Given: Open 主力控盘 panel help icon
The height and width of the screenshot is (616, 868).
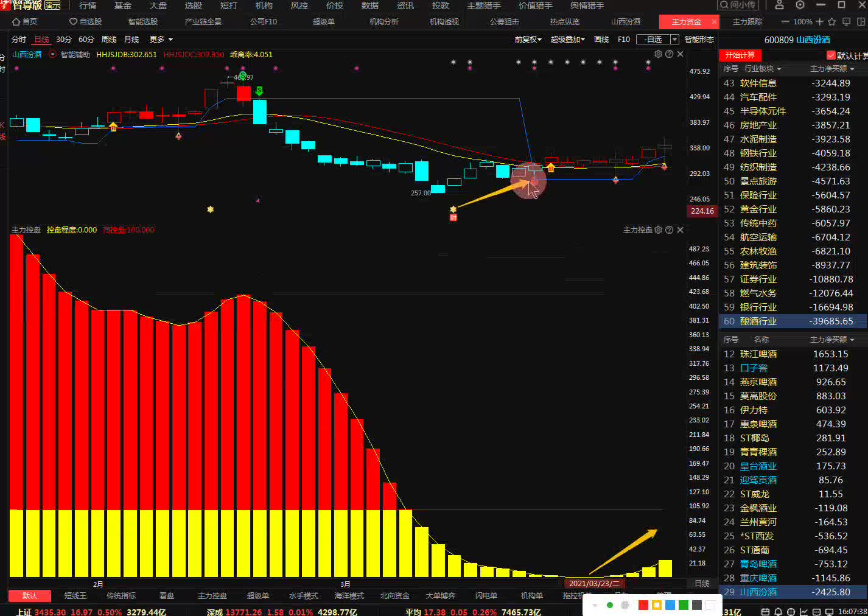Looking at the screenshot, I should click(x=669, y=230).
